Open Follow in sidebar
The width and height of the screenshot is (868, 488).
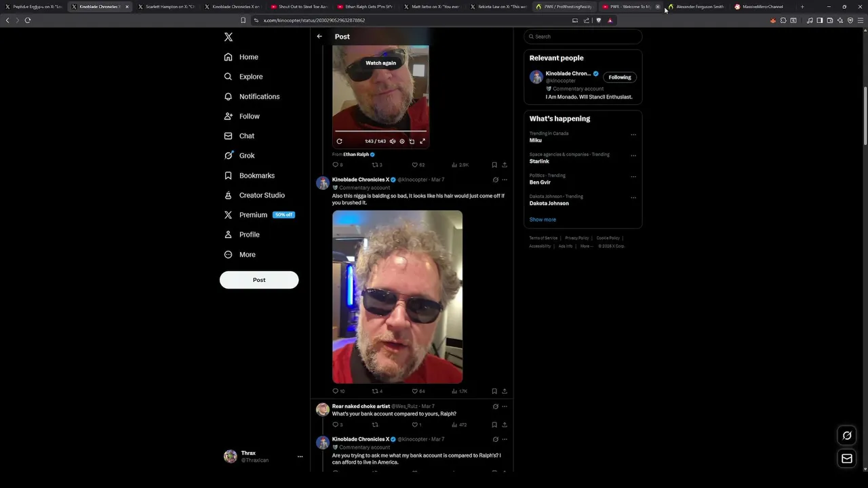[242, 117]
